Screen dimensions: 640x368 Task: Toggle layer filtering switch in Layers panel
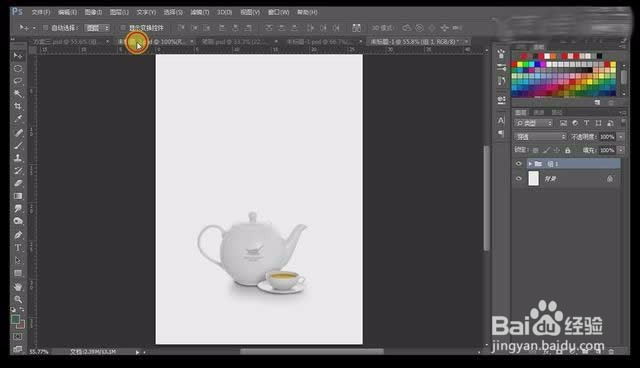pos(623,122)
